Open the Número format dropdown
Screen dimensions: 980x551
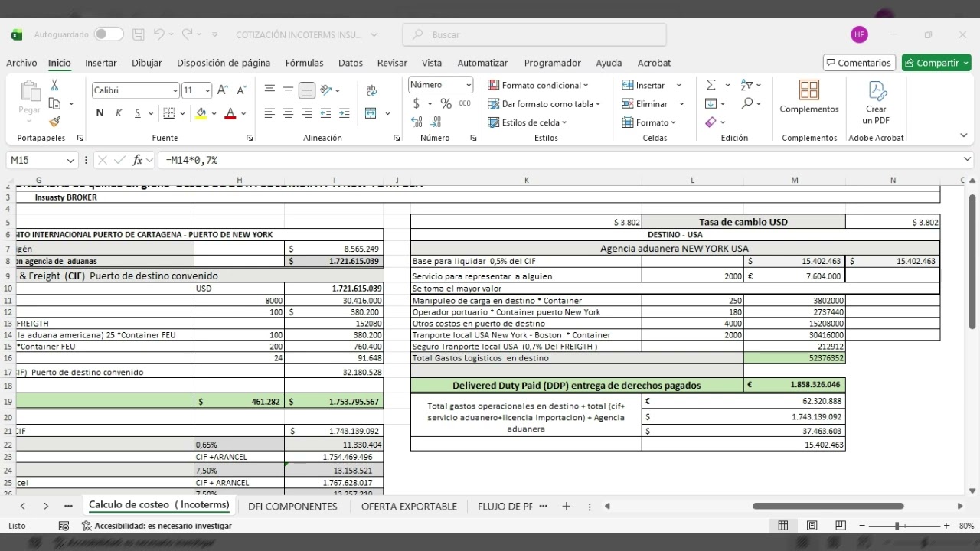[469, 85]
